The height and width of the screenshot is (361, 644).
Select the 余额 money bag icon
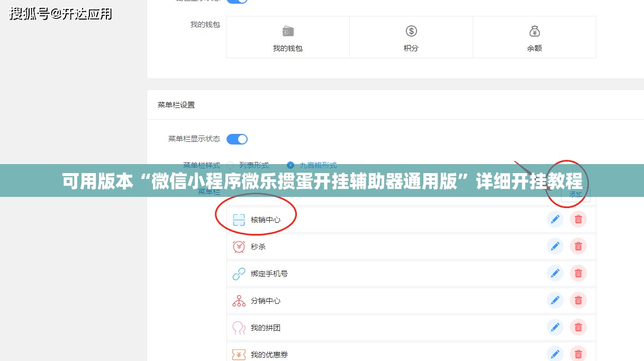click(534, 31)
